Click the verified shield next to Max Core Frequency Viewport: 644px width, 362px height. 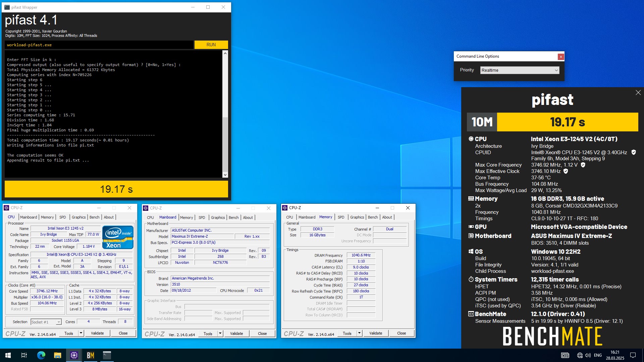click(583, 165)
